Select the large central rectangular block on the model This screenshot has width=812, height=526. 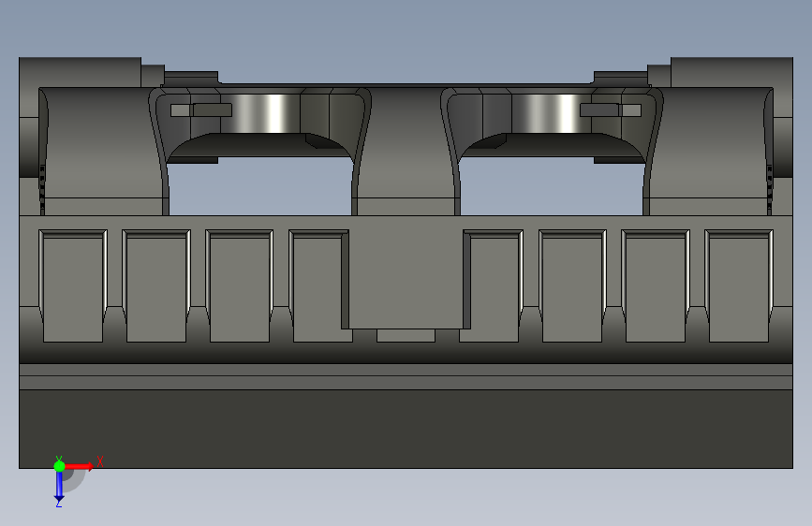click(x=406, y=272)
